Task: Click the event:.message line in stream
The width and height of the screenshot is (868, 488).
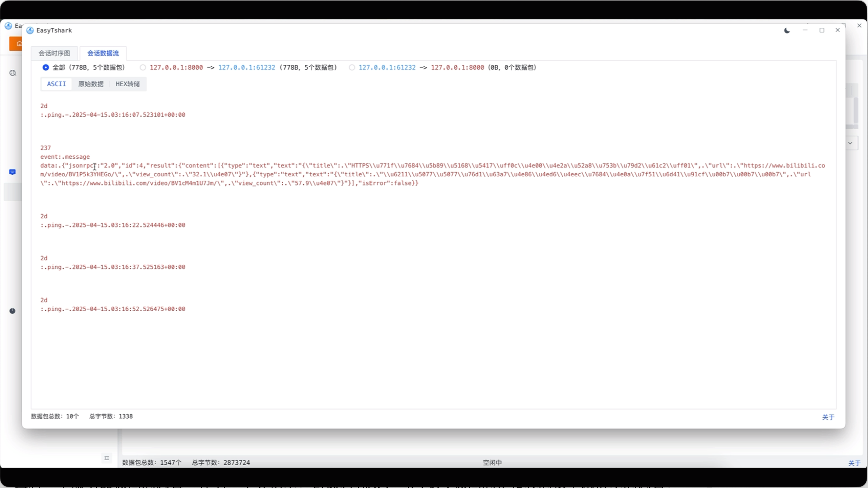Action: (65, 157)
